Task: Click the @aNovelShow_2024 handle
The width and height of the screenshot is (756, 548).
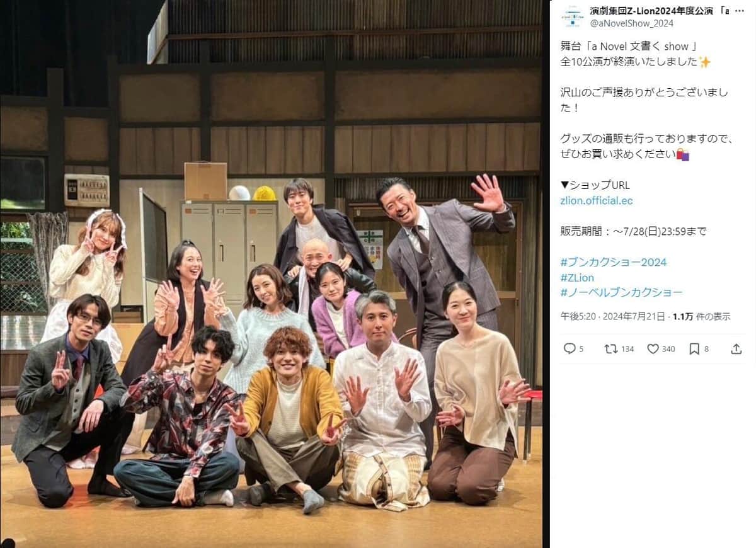Action: (x=631, y=23)
